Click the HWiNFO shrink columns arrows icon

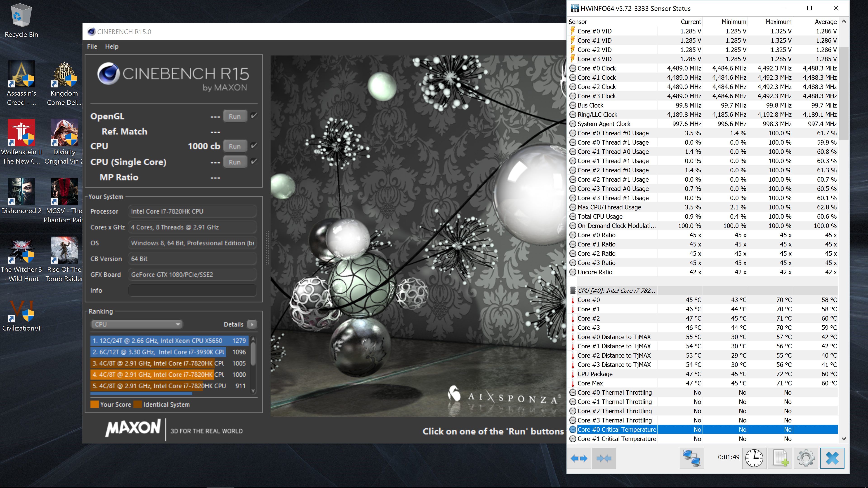(604, 458)
